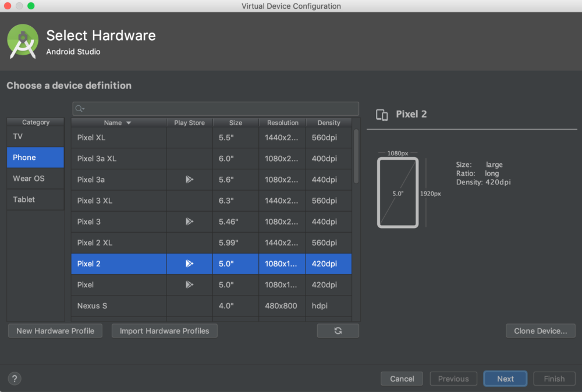Toggle sort arrow on Name column
This screenshot has height=392, width=582.
pos(129,123)
